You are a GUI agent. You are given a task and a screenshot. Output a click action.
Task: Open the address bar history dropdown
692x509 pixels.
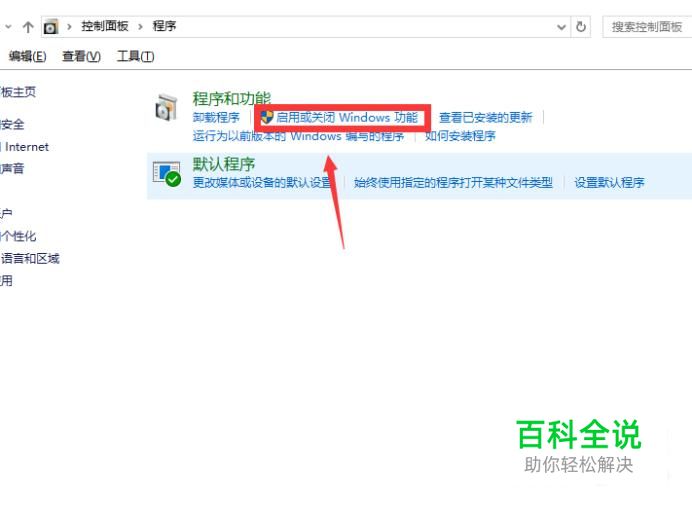561,27
